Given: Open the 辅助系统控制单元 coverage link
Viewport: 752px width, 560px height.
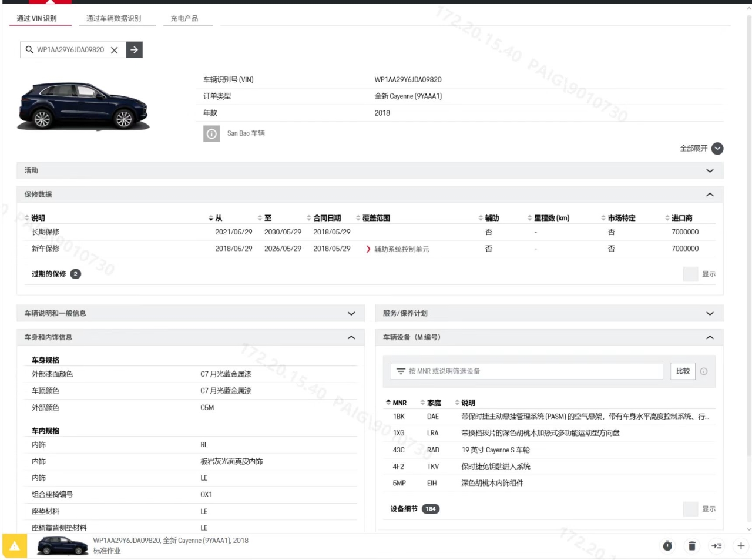Looking at the screenshot, I should click(401, 249).
